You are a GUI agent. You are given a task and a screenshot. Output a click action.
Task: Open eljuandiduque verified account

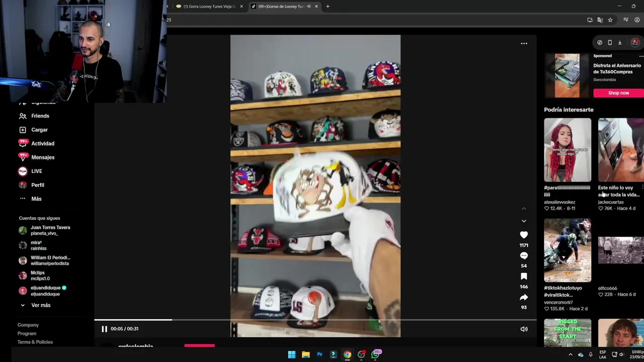[43, 291]
